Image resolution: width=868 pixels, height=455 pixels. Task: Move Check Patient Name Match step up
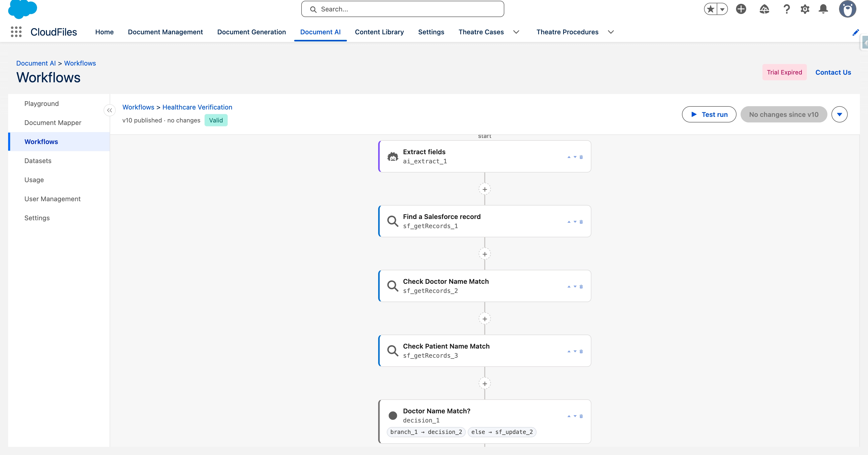coord(569,351)
